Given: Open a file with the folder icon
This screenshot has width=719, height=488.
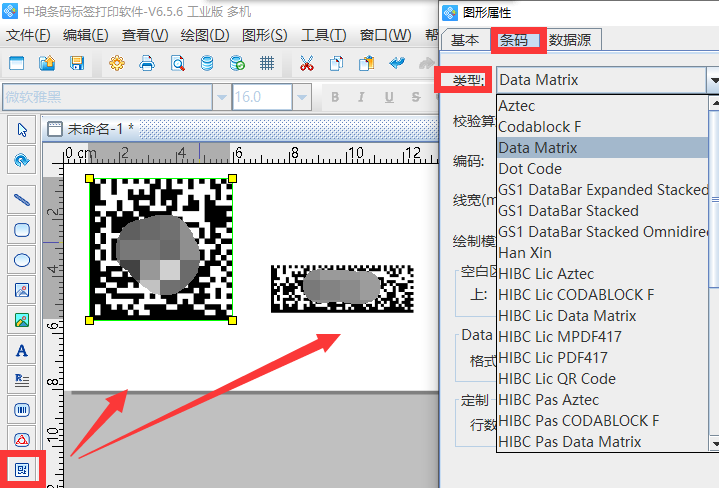Looking at the screenshot, I should coord(47,63).
